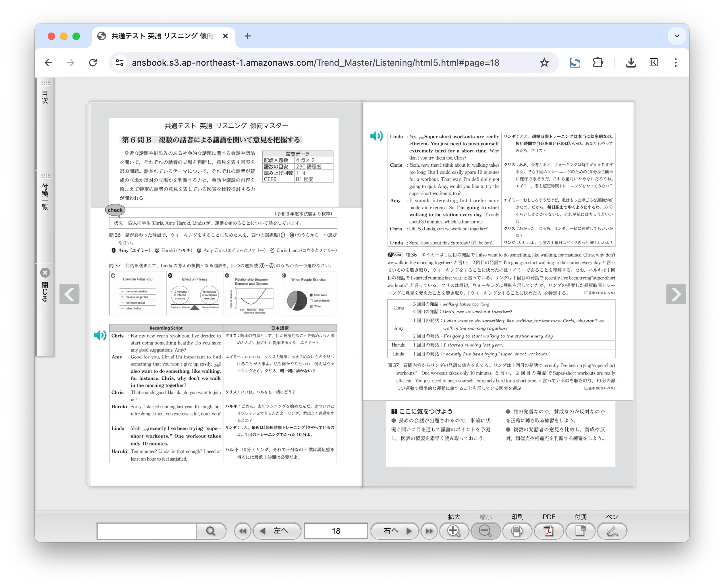
Task: Click chart option 4 When People Exercise
Action: click(308, 293)
